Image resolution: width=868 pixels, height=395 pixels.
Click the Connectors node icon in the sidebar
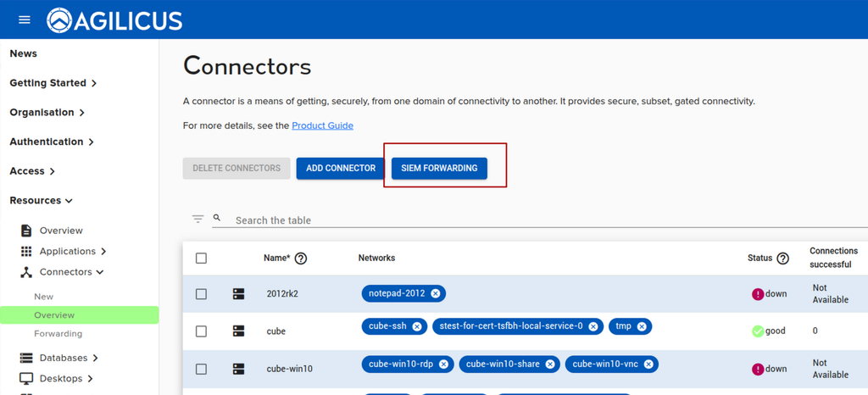[x=26, y=272]
